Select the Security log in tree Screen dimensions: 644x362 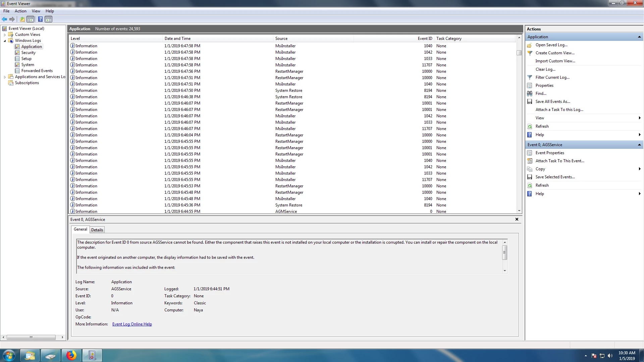pyautogui.click(x=28, y=53)
